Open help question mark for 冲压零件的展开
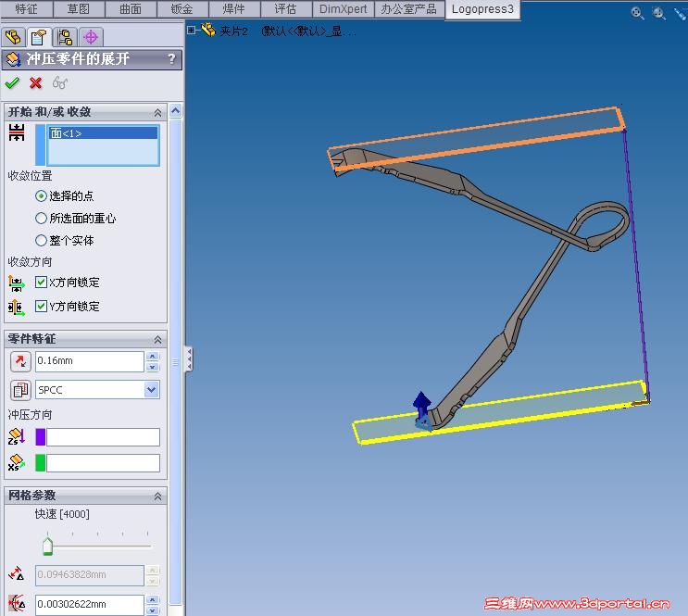 coord(171,59)
